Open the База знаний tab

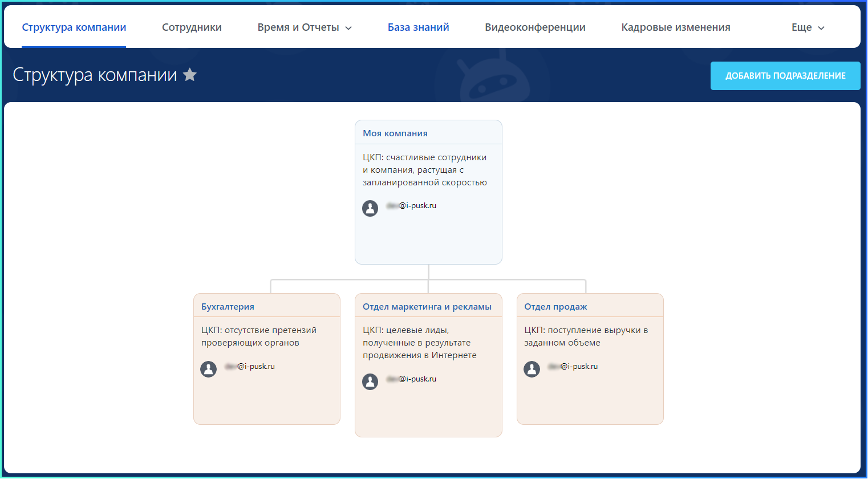tap(418, 27)
